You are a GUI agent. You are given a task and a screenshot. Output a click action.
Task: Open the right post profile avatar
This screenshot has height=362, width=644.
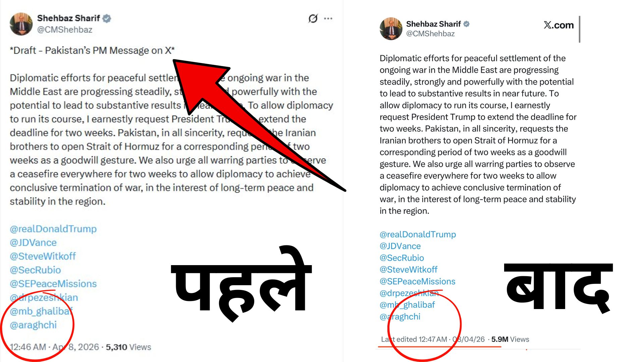[x=391, y=29]
